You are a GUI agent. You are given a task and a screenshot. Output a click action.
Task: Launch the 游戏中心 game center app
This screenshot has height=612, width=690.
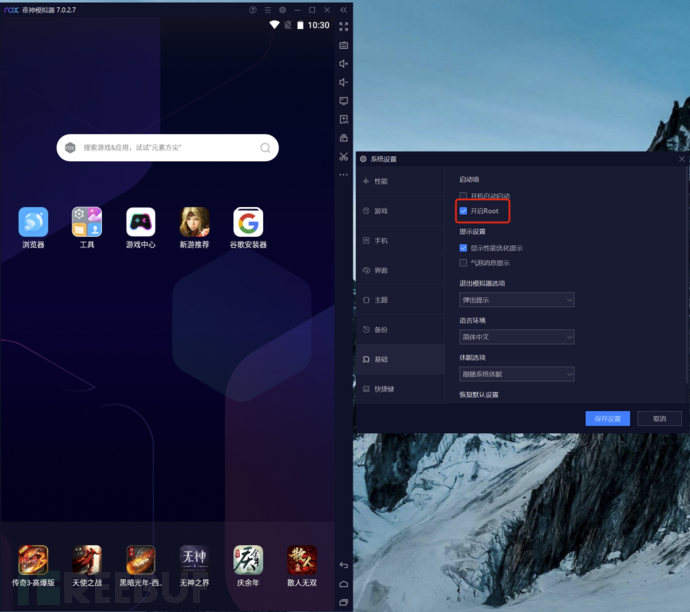coord(141,222)
